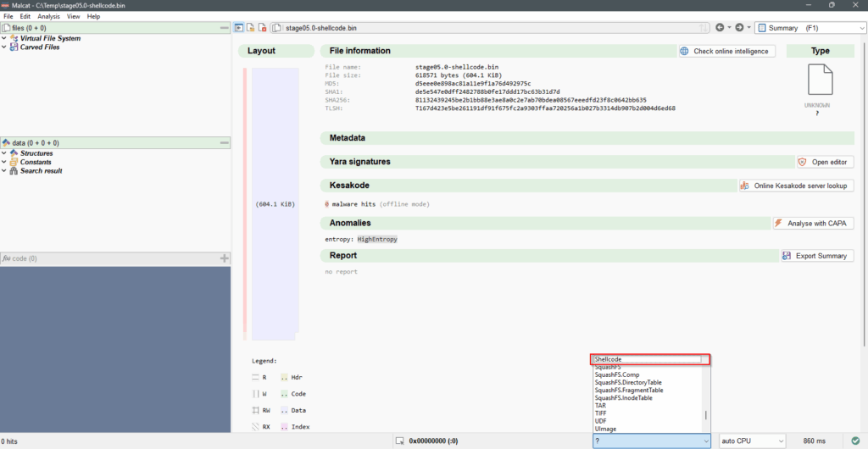868x449 pixels.
Task: Expand the Structures tree node
Action: pos(5,153)
